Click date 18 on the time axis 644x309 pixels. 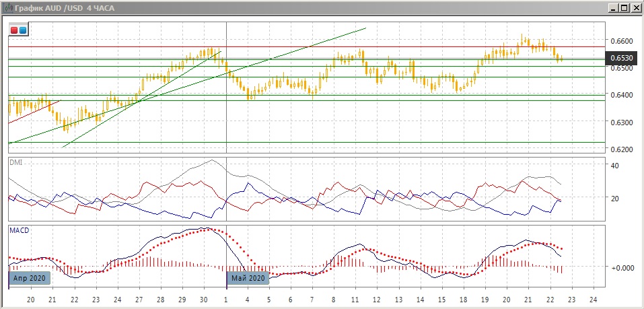[463, 300]
